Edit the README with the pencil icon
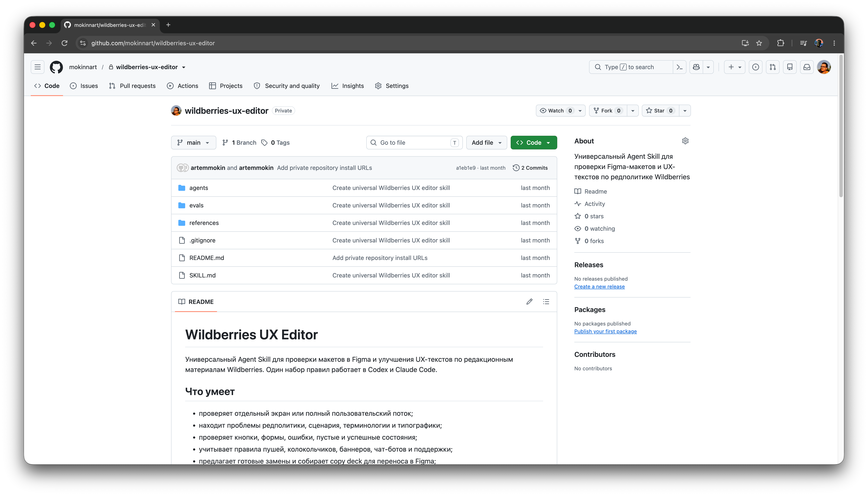The image size is (868, 496). tap(529, 302)
